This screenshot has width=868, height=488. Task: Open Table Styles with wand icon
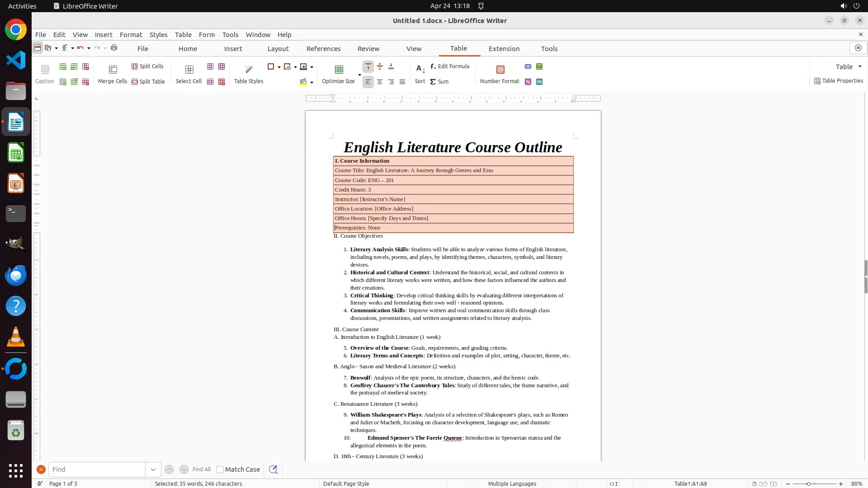[249, 70]
